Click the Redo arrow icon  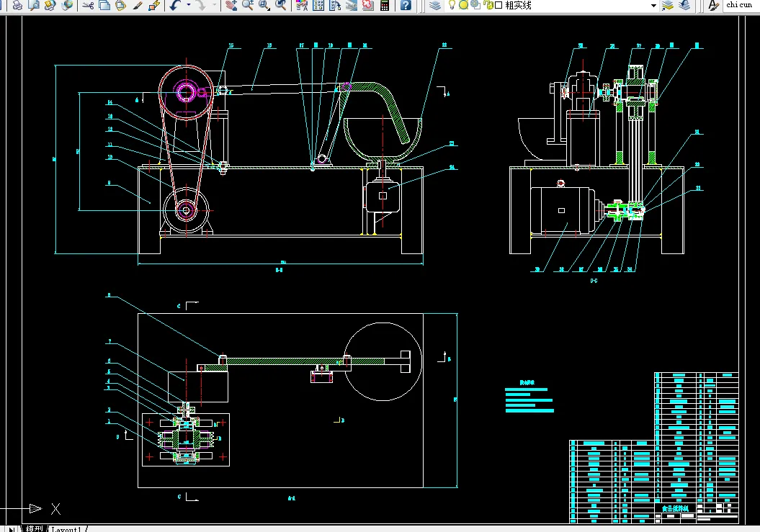(201, 5)
